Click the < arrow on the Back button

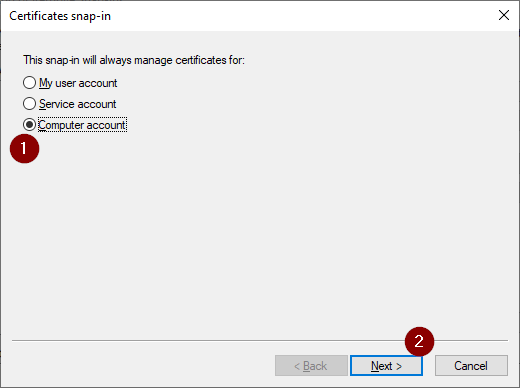(297, 366)
